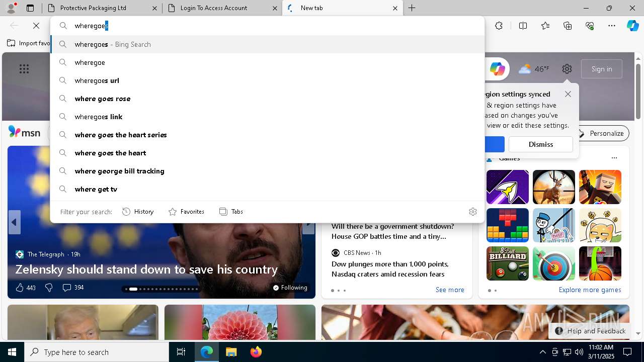Close the Login To Access Account tab

pos(275,8)
